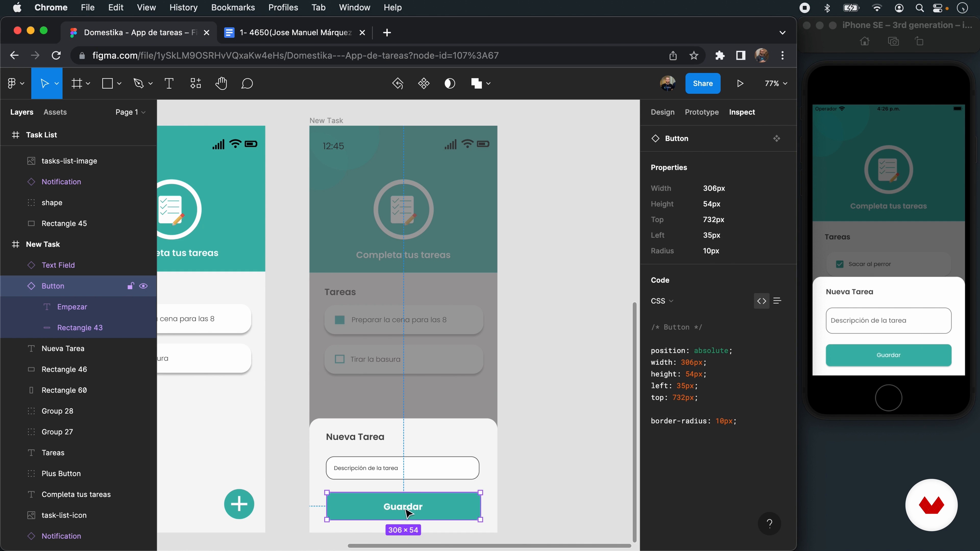This screenshot has width=980, height=551.
Task: Open the Boolean operations dropdown arrow
Action: point(488,83)
